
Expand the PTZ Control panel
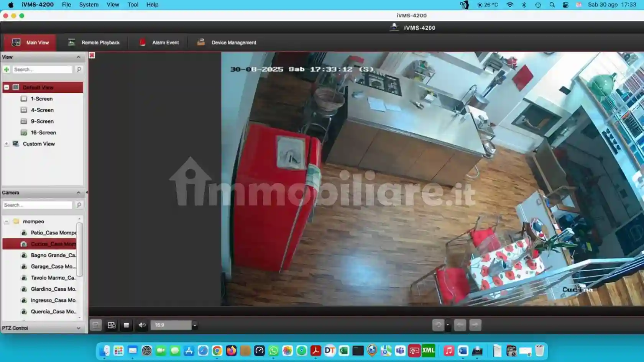coord(79,328)
